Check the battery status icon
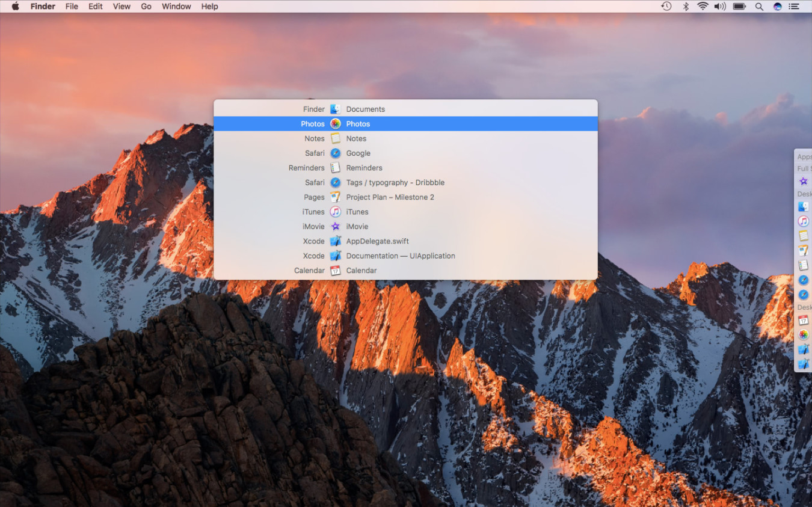The width and height of the screenshot is (812, 507). pos(739,6)
